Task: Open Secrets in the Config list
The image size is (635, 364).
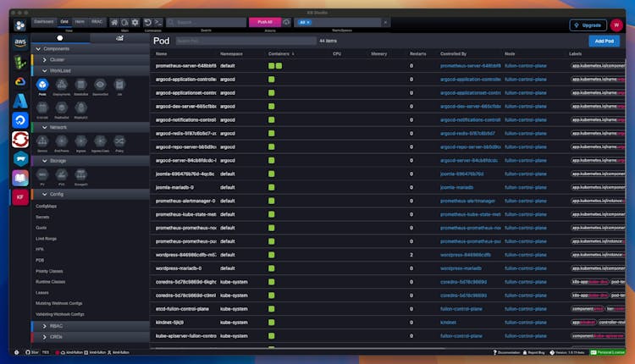Action: [x=42, y=217]
